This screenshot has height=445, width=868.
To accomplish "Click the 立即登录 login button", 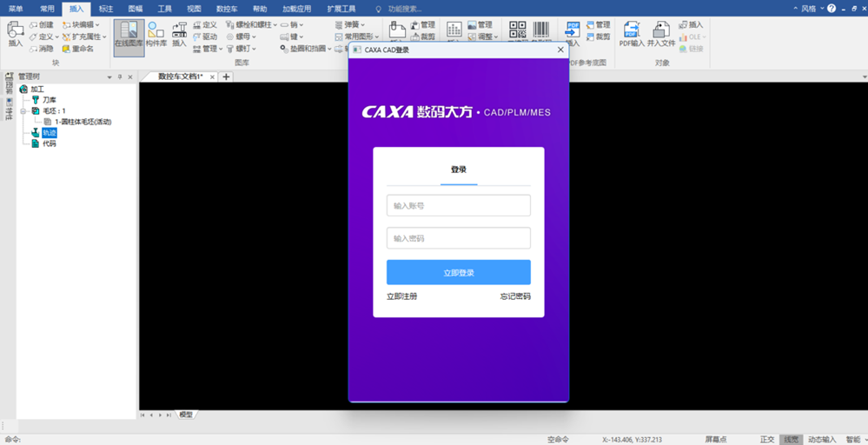I will point(459,272).
